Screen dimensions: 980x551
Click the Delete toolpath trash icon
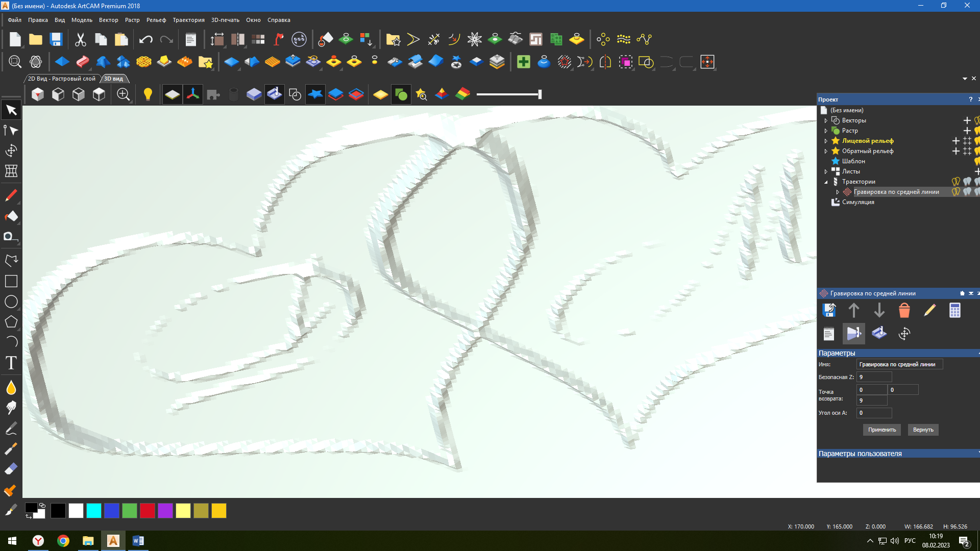pyautogui.click(x=904, y=310)
